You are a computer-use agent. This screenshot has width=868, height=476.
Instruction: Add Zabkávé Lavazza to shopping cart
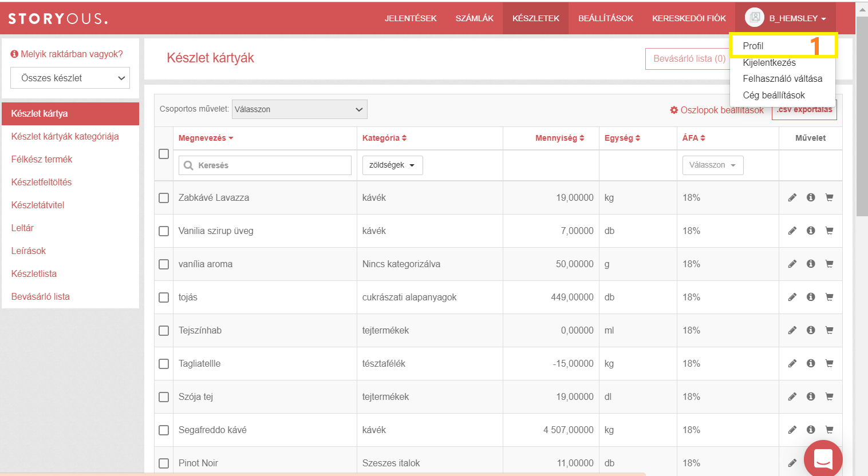829,197
